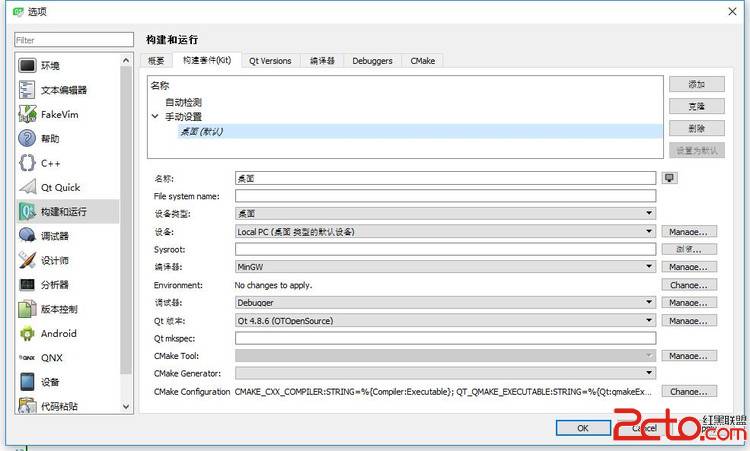The height and width of the screenshot is (451, 750).
Task: Switch to the Qt Versions tab
Action: click(x=270, y=61)
